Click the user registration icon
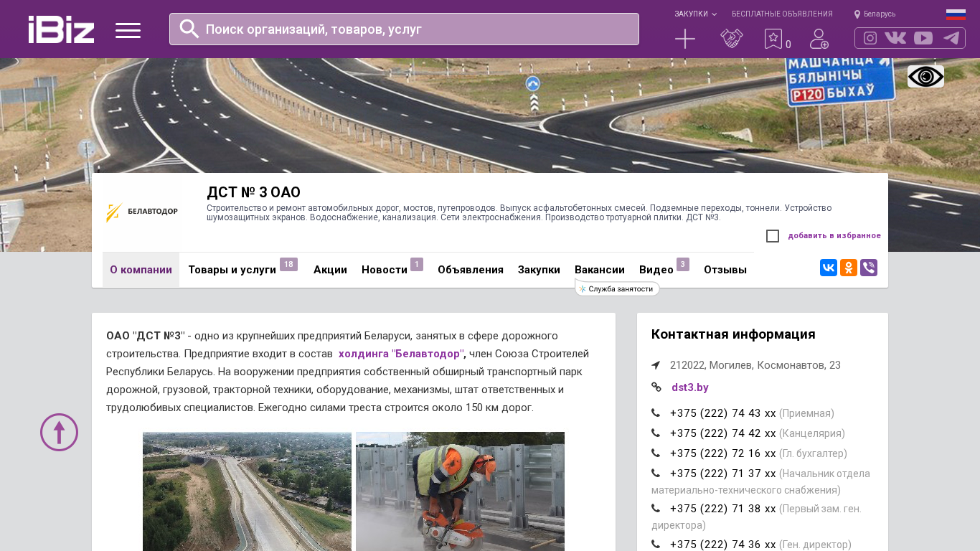Image resolution: width=980 pixels, height=551 pixels. click(819, 39)
